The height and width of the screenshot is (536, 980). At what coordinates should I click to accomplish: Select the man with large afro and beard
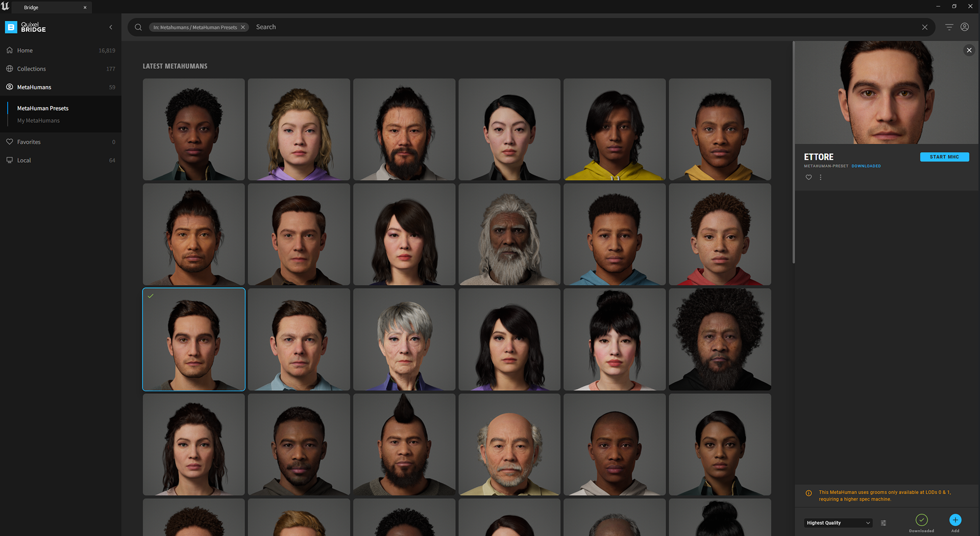pos(720,340)
